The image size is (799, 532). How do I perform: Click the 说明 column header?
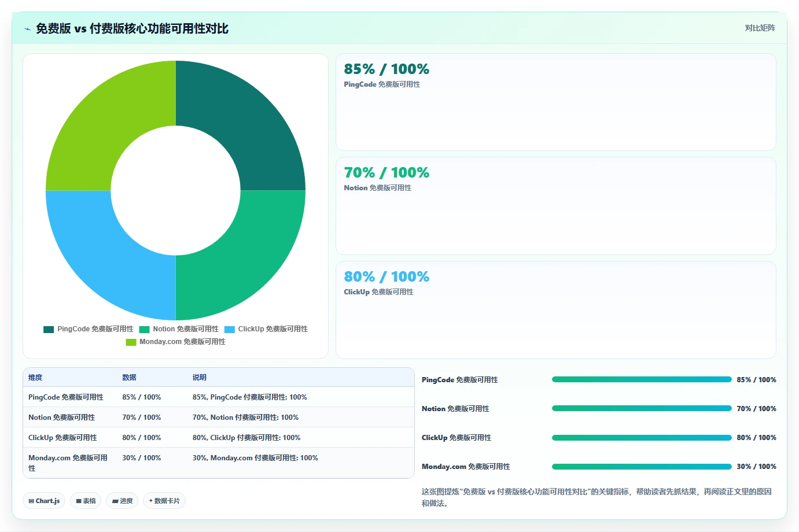200,378
